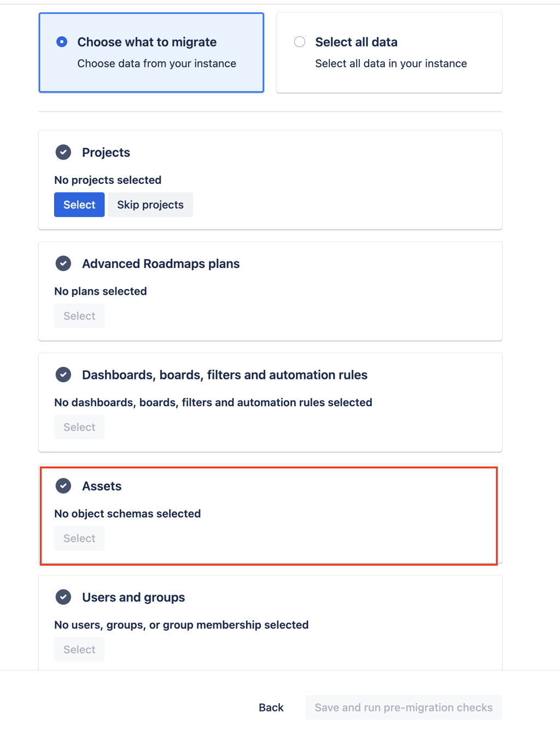
Task: Click the Assets checkmark icon
Action: coord(63,486)
